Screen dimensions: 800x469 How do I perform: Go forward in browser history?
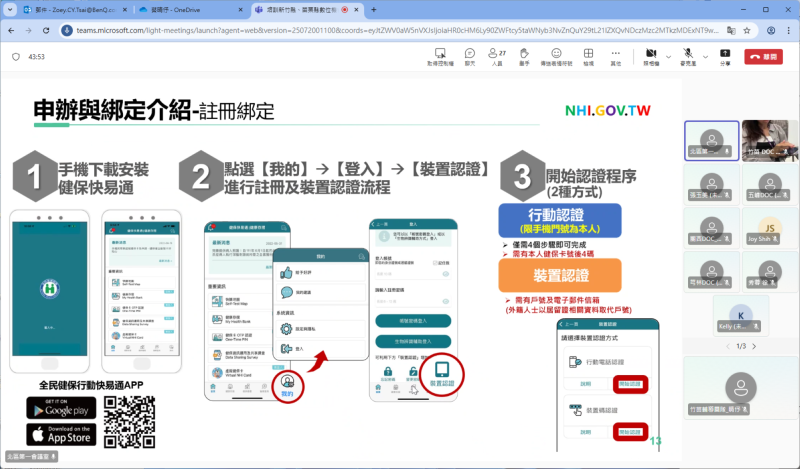[x=29, y=31]
